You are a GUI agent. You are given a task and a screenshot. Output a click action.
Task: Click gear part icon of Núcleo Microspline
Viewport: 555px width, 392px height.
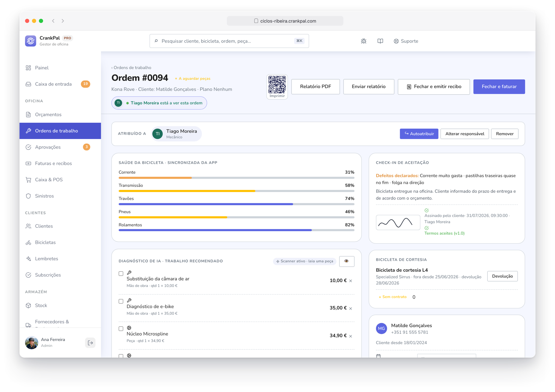coord(129,328)
